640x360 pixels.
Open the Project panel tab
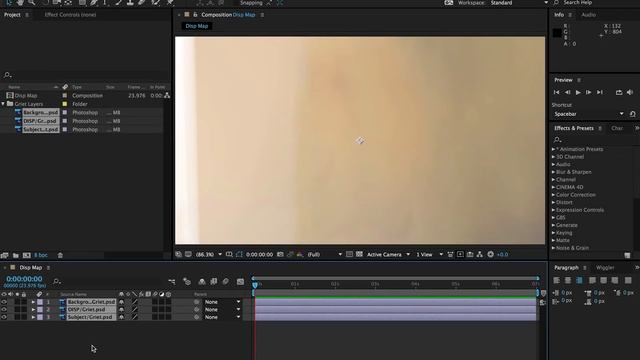(12, 15)
